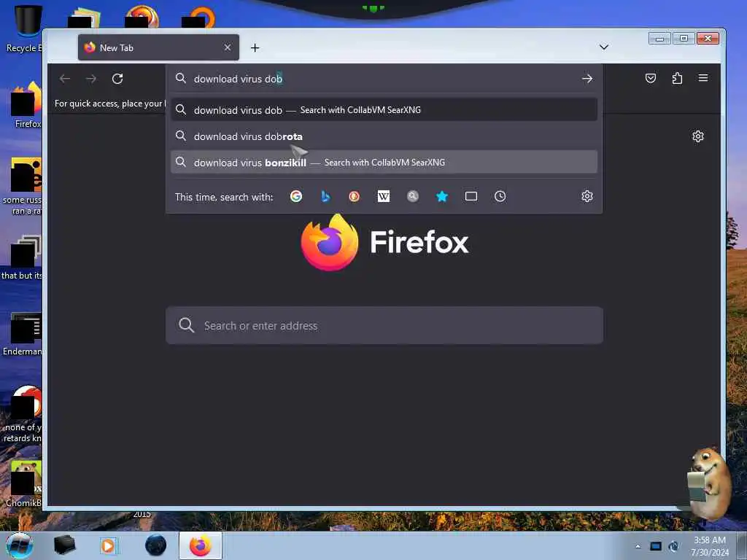Expand the list all tabs chevron
The height and width of the screenshot is (560, 747).
pos(603,47)
